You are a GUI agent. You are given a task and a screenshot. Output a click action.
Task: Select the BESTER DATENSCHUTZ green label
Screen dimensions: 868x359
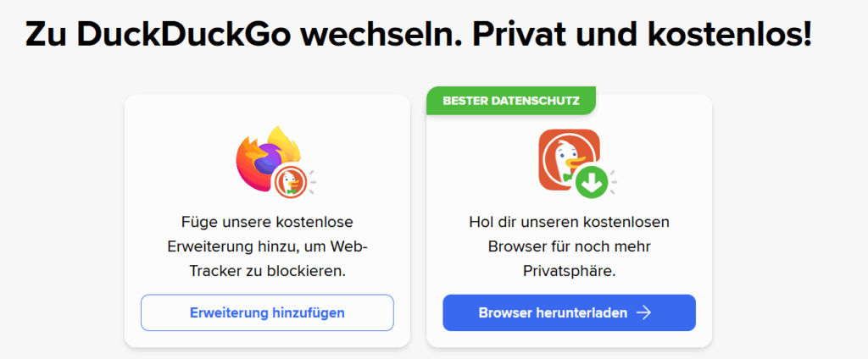tap(510, 101)
